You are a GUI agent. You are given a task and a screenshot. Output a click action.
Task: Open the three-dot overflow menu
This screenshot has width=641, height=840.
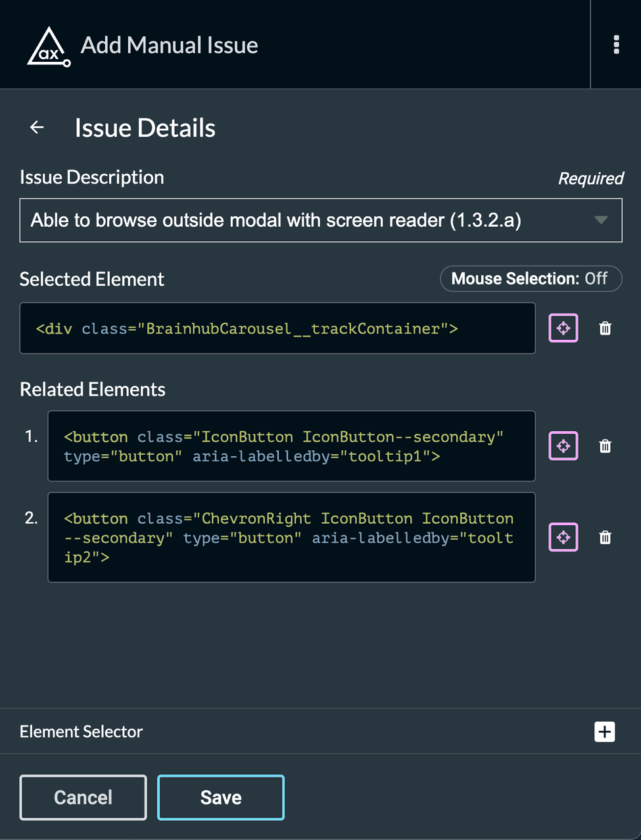(x=616, y=45)
